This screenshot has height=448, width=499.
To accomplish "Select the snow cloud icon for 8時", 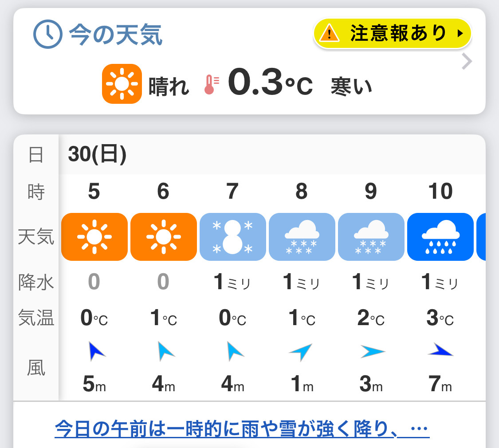I will tap(302, 237).
